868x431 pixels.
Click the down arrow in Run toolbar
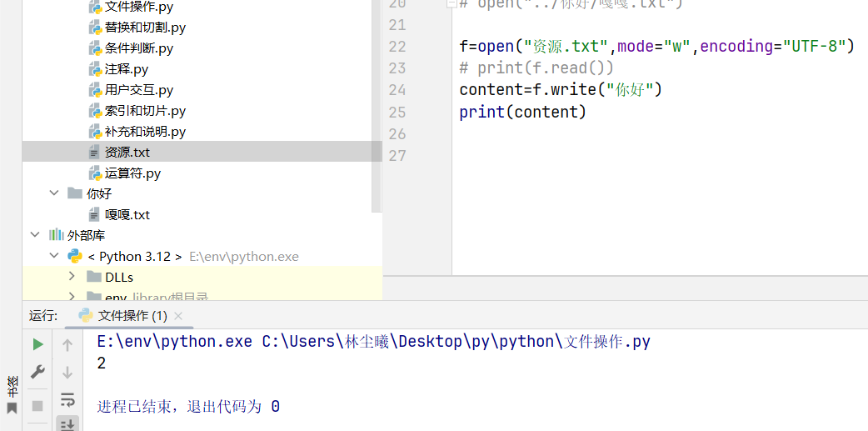pyautogui.click(x=67, y=373)
